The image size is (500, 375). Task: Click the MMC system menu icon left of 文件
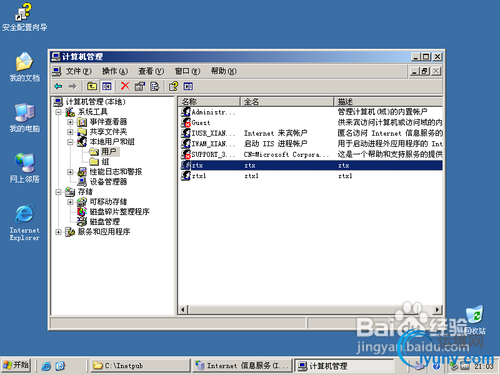tap(57, 71)
